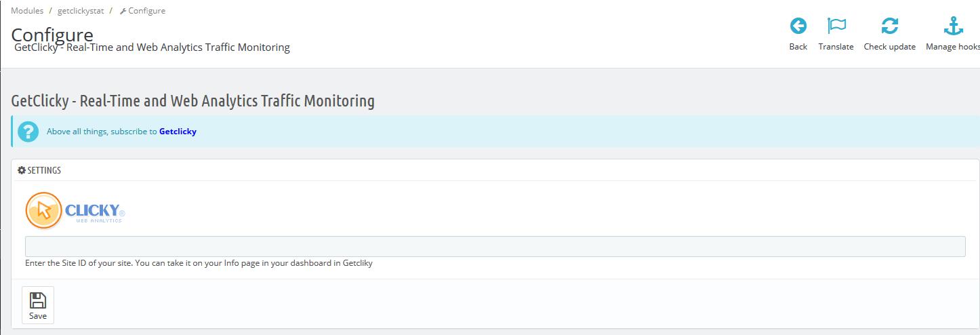Click the Manage hooks text label
The height and width of the screenshot is (335, 980).
(953, 47)
